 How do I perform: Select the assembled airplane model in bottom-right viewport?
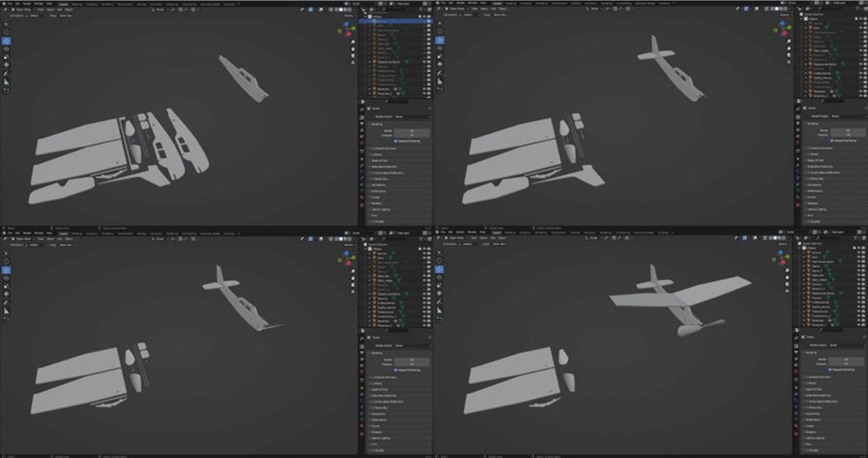(686, 299)
